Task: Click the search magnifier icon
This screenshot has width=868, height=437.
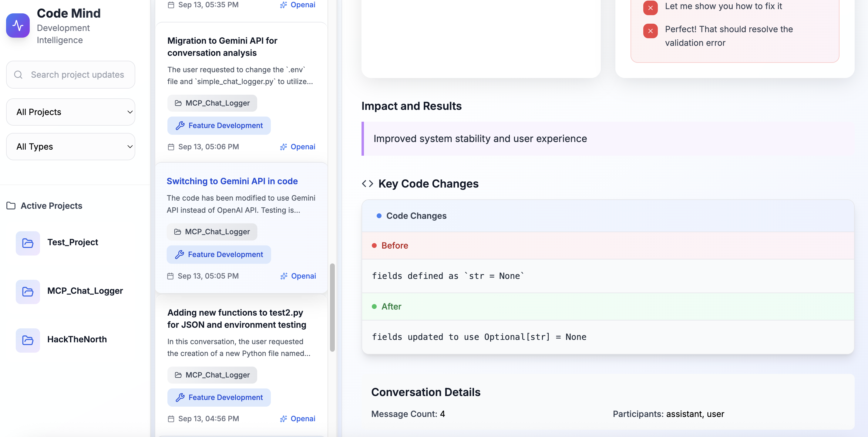Action: point(18,75)
